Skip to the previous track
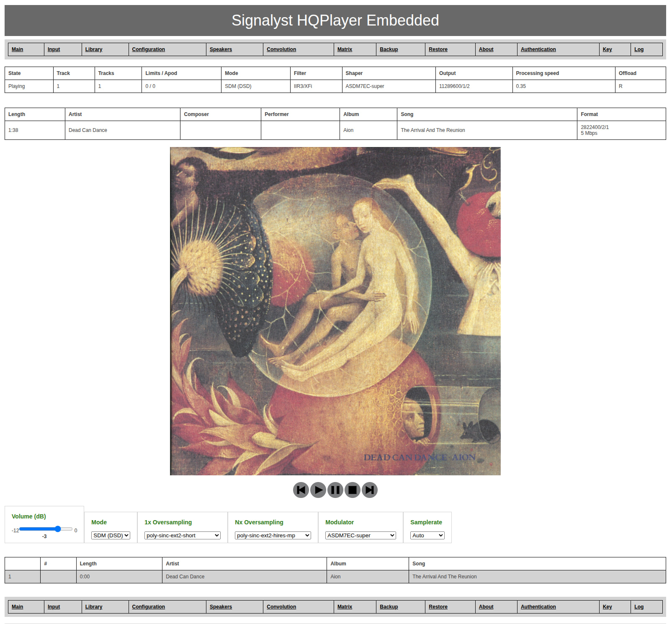 pyautogui.click(x=301, y=490)
